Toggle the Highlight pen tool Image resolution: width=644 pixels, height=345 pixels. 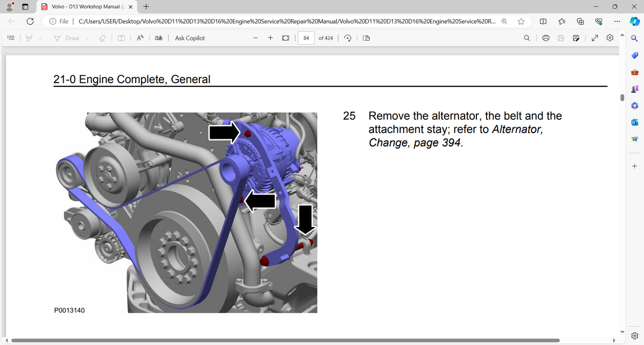[29, 38]
